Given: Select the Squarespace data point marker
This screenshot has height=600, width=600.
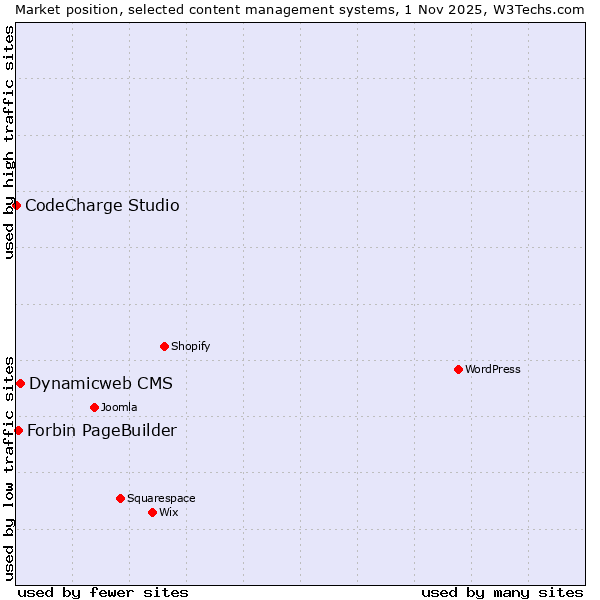Looking at the screenshot, I should [x=120, y=498].
